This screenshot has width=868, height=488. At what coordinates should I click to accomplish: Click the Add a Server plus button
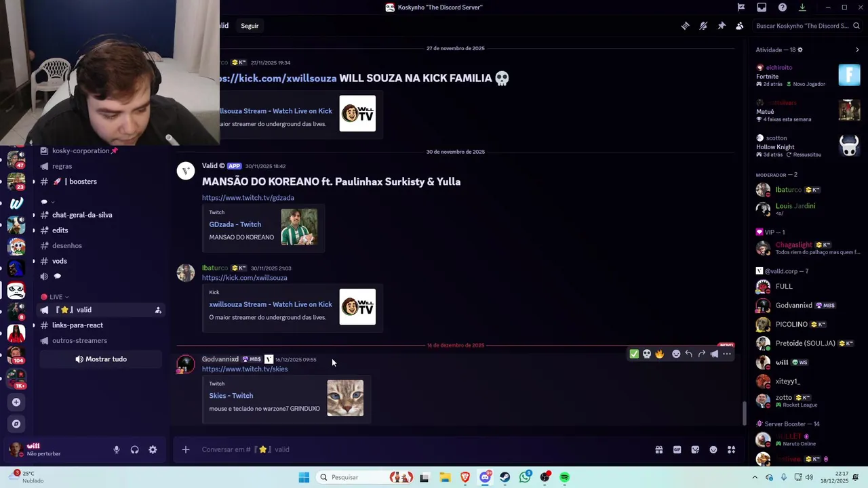16,402
